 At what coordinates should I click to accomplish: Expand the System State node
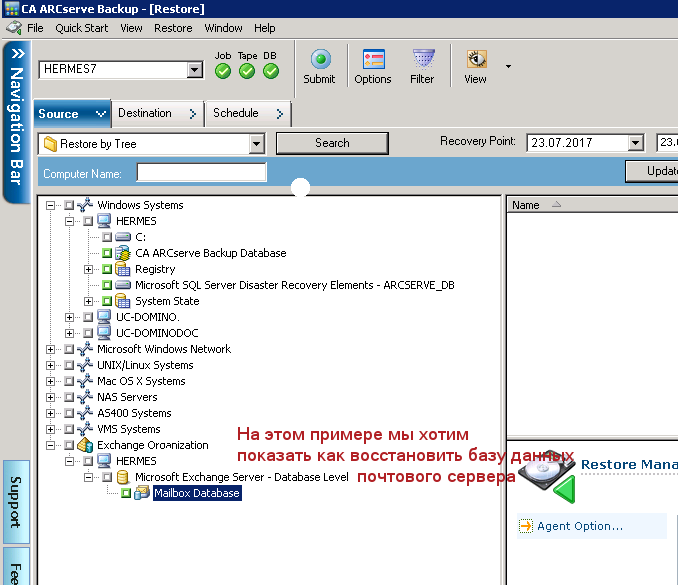click(x=88, y=301)
